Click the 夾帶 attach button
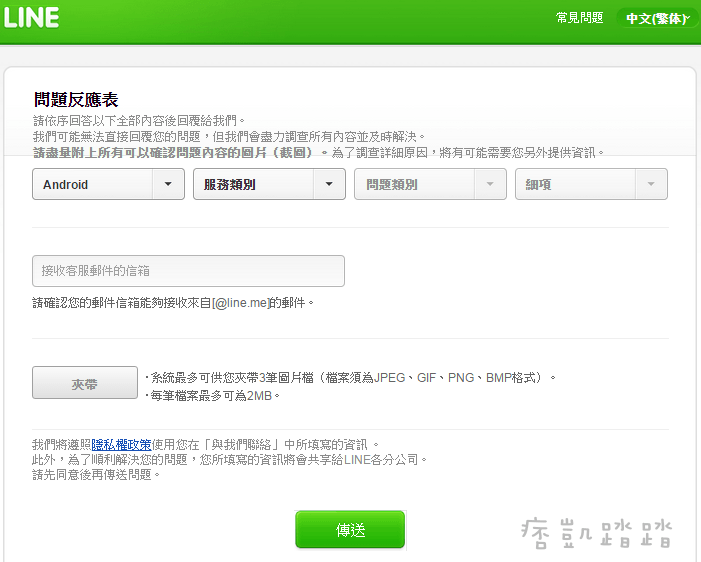Screen dimensions: 701x562 (x=85, y=383)
